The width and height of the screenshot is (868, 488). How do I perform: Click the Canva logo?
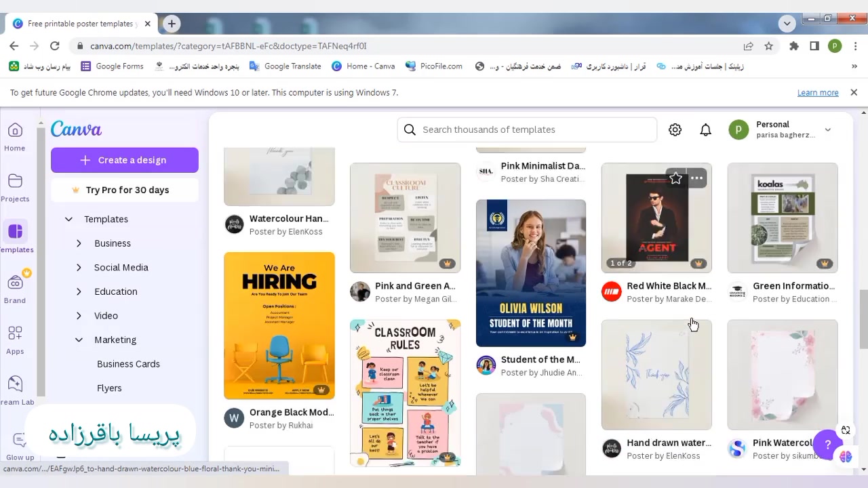coord(76,129)
